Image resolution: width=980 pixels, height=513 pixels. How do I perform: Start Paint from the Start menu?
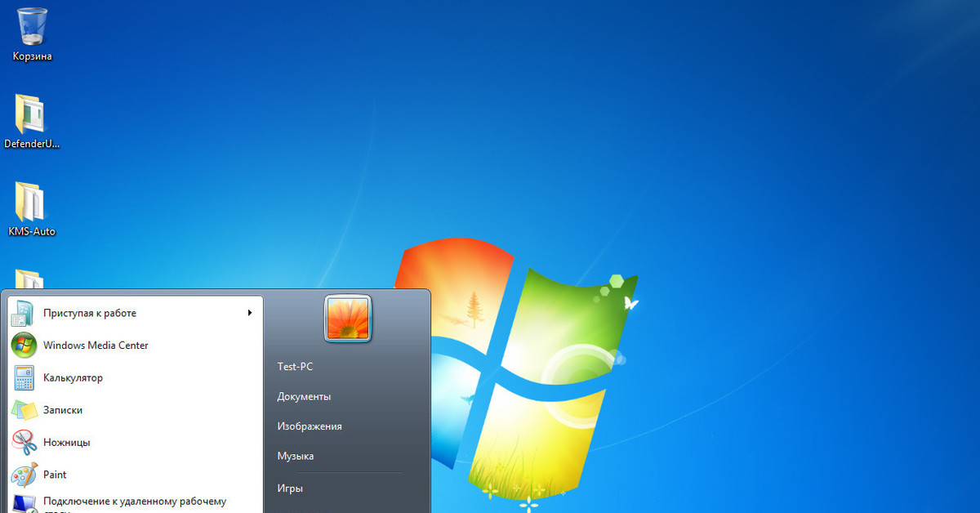pos(136,475)
